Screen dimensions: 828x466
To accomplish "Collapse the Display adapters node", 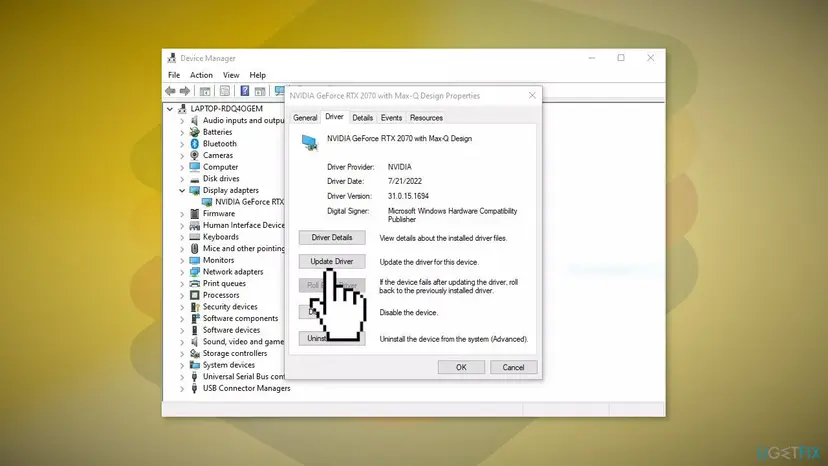I will click(x=182, y=190).
